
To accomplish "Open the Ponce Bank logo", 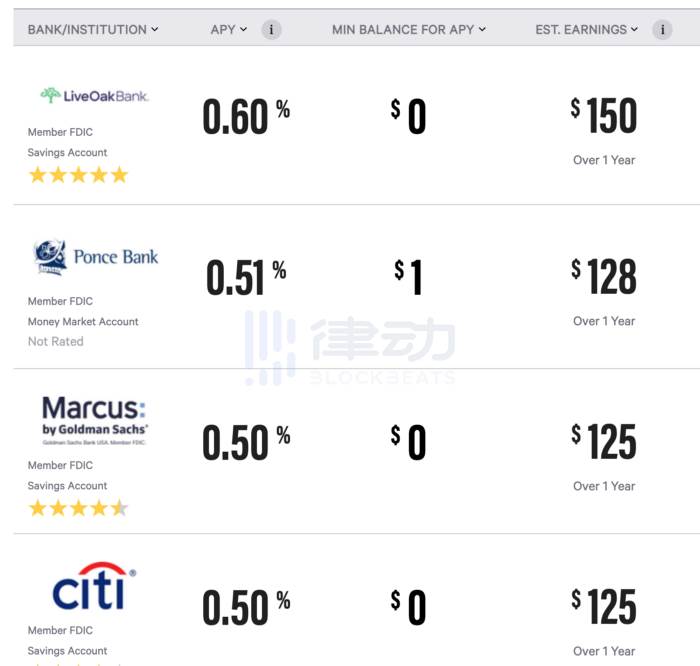I will pyautogui.click(x=96, y=257).
